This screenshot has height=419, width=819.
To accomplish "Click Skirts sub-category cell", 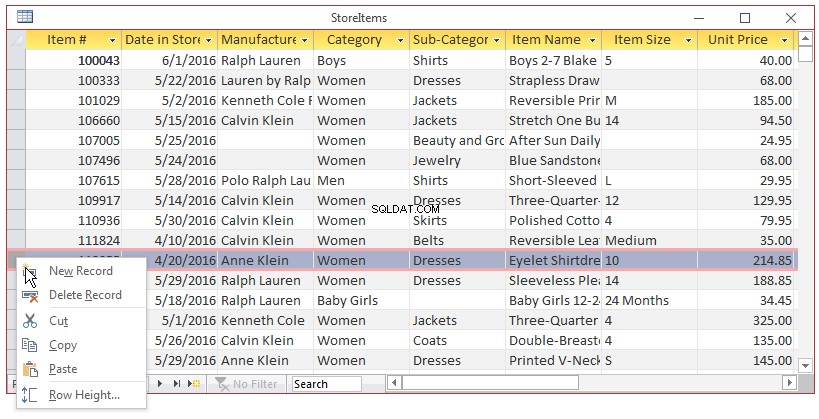I will 458,220.
